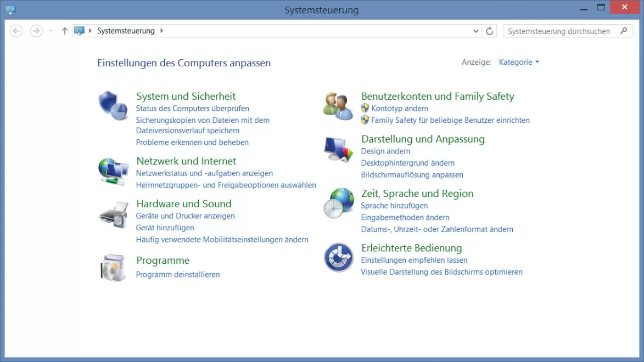Click the Netzwerk und Internet globe icon
Viewport: 644px width, 362px height.
pyautogui.click(x=113, y=172)
